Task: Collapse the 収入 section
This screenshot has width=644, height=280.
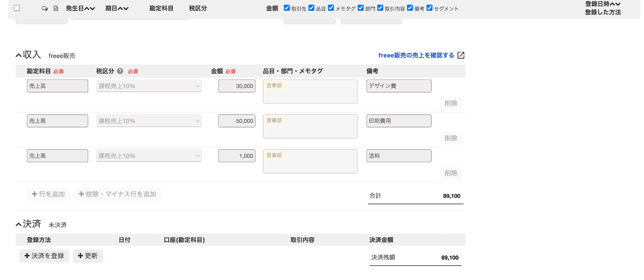Action: [x=19, y=55]
